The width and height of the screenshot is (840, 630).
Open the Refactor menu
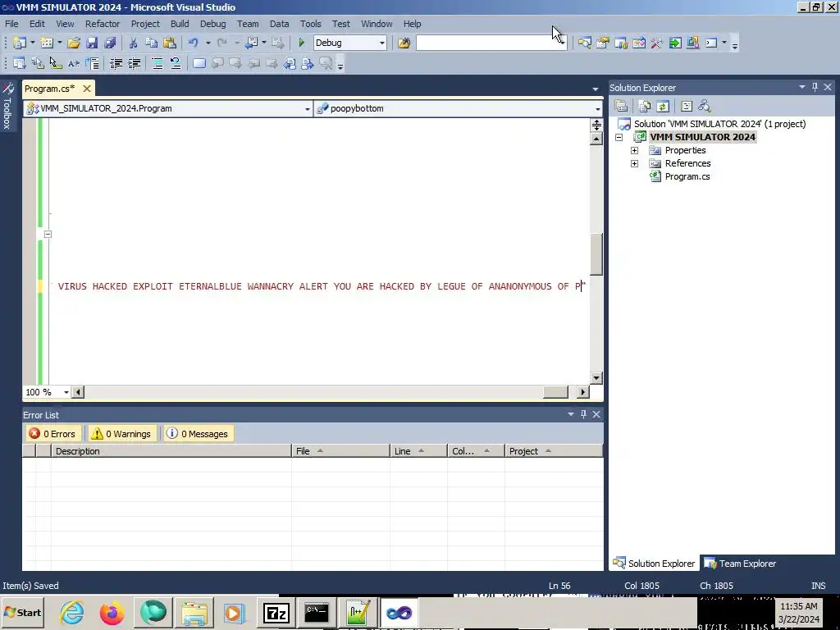[x=103, y=24]
